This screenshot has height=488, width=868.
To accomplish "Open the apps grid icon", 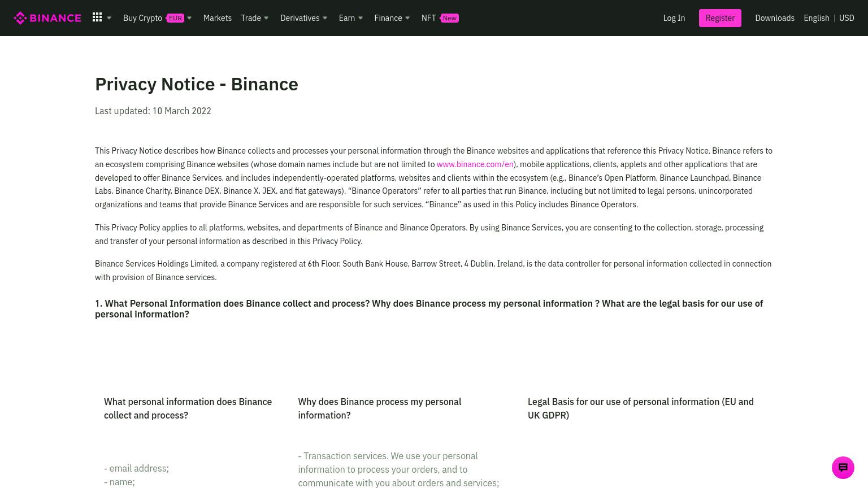I will point(97,18).
